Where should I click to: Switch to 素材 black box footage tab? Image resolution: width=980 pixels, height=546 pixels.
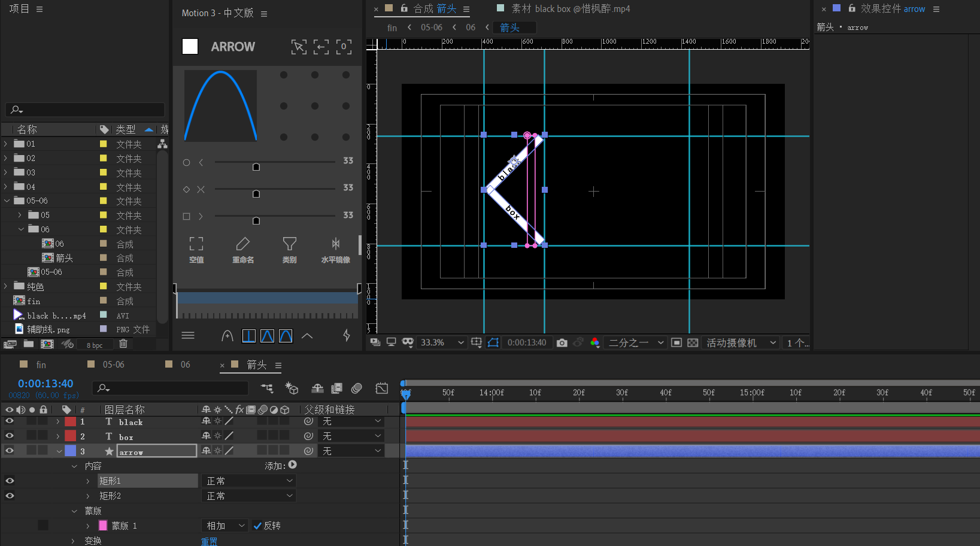570,9
